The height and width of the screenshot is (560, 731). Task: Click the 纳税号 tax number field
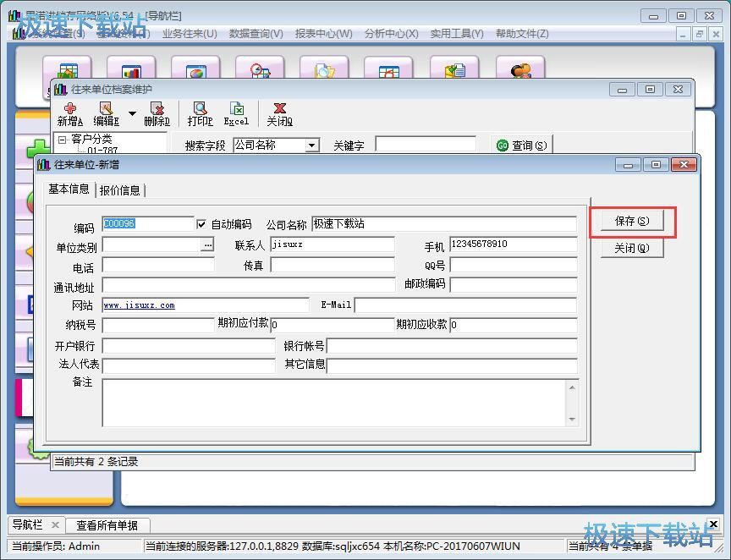click(158, 326)
